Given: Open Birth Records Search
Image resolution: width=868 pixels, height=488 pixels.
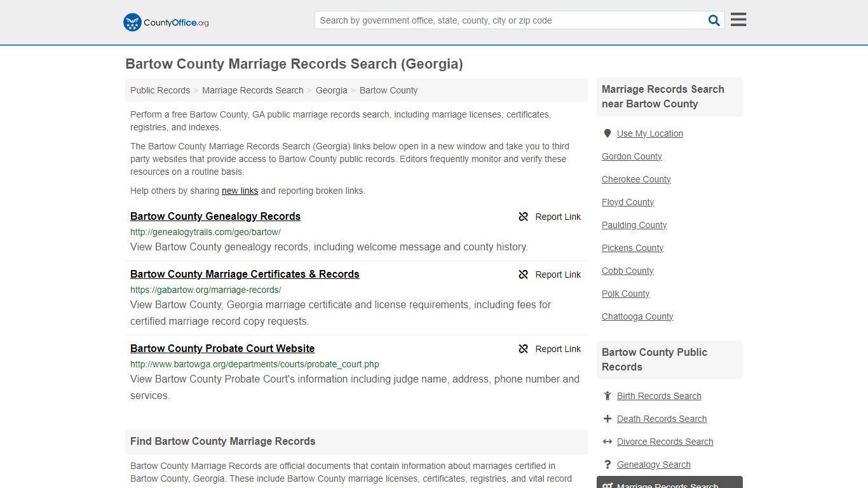Looking at the screenshot, I should [x=659, y=396].
